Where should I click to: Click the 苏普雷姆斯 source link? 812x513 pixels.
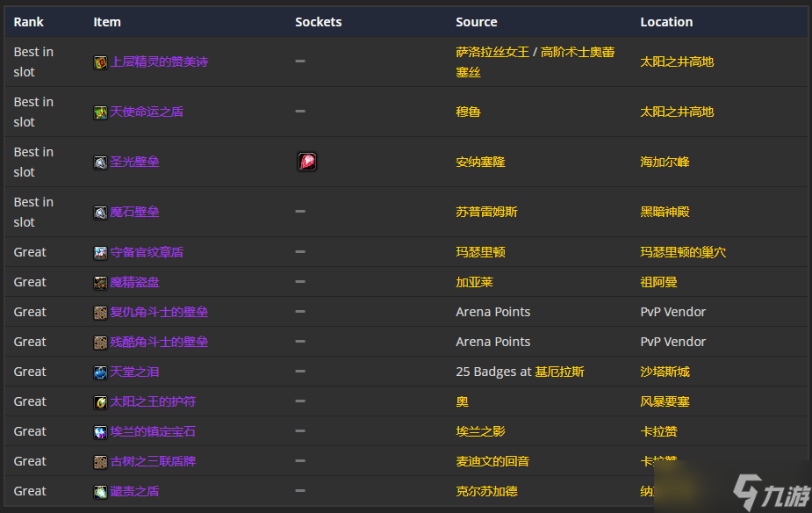487,212
